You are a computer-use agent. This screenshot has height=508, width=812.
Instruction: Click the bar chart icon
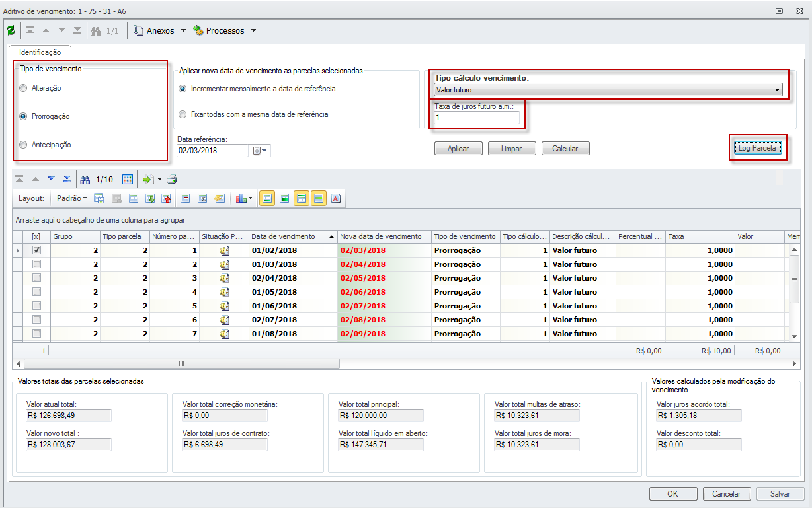coord(241,198)
